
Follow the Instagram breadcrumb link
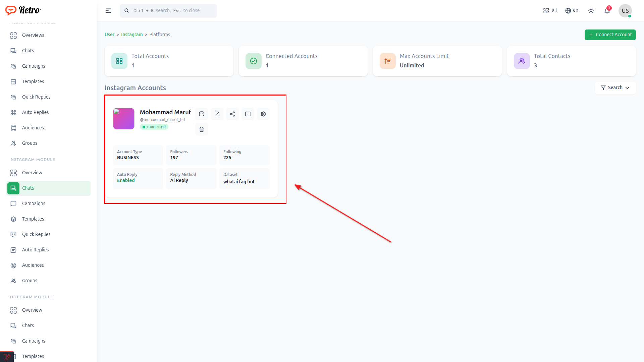coord(132,35)
